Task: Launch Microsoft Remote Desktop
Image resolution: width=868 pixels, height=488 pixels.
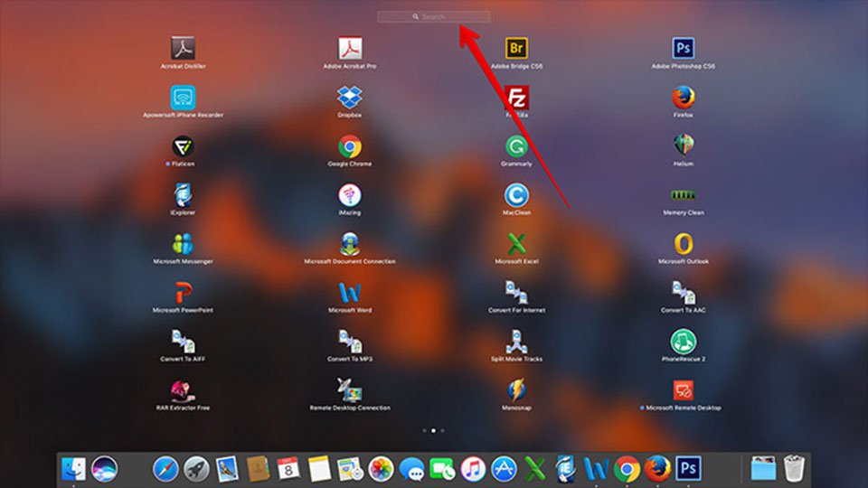Action: pyautogui.click(x=684, y=390)
